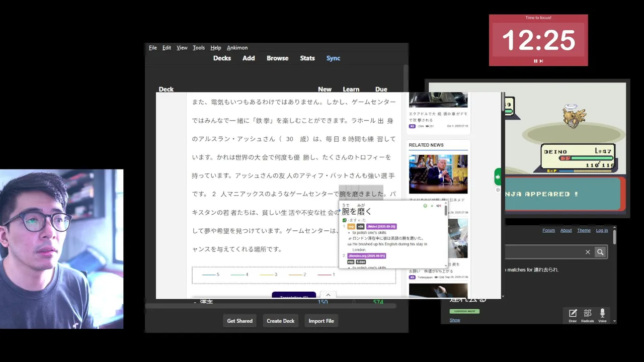This screenshot has height=362, width=644.
Task: Click the green extension tab beside game window
Action: coord(498,176)
